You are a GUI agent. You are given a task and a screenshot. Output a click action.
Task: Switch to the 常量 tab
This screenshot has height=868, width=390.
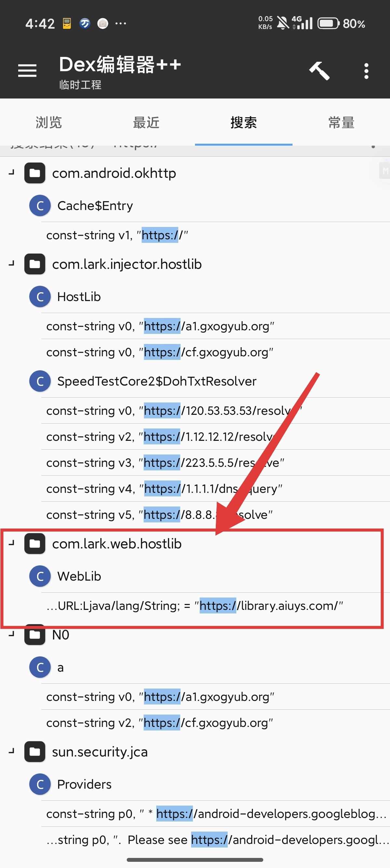341,122
